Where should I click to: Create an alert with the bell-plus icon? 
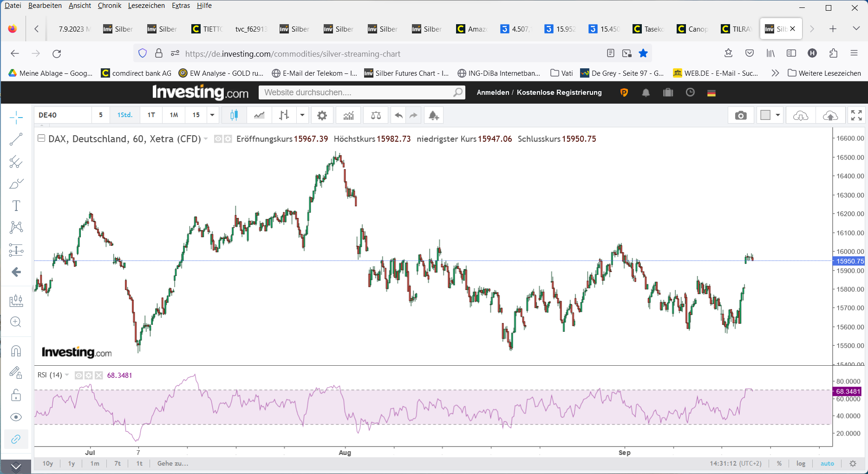tap(434, 115)
